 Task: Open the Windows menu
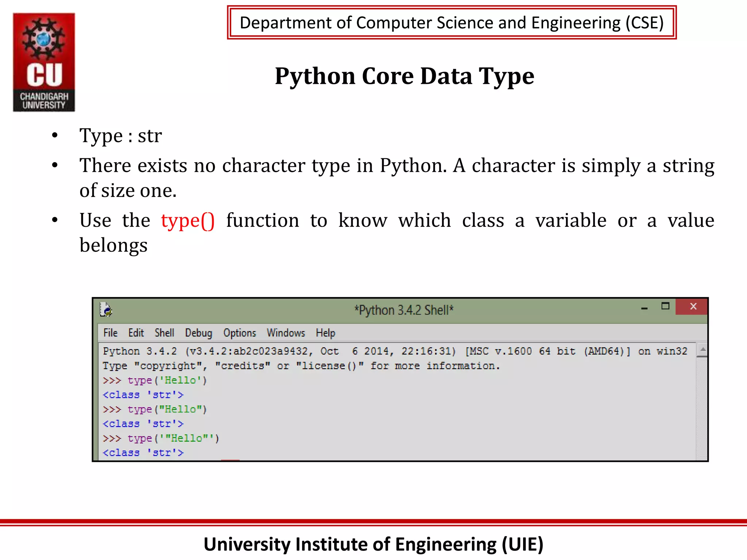286,333
